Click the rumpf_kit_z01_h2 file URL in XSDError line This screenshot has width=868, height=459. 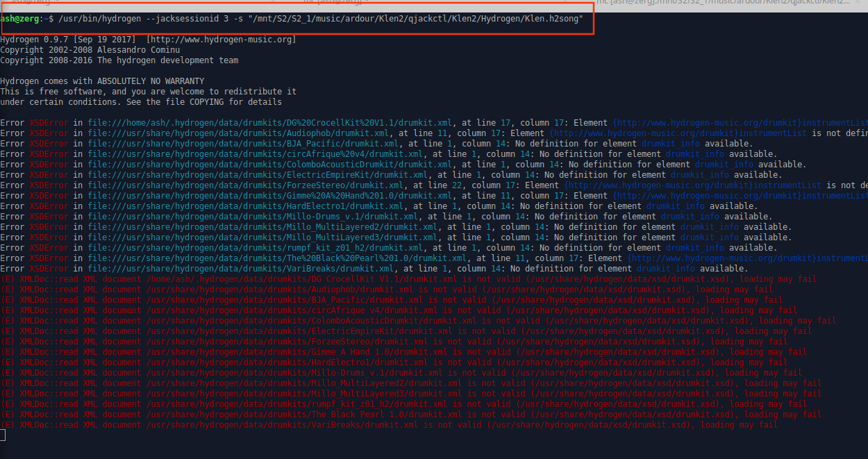(255, 248)
